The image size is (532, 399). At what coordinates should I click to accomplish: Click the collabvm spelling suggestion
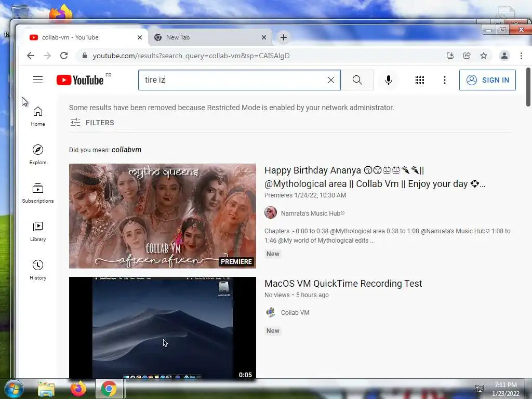pyautogui.click(x=127, y=150)
